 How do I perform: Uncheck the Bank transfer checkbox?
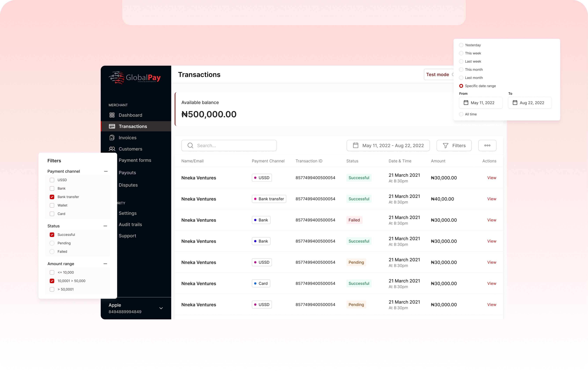click(x=52, y=197)
